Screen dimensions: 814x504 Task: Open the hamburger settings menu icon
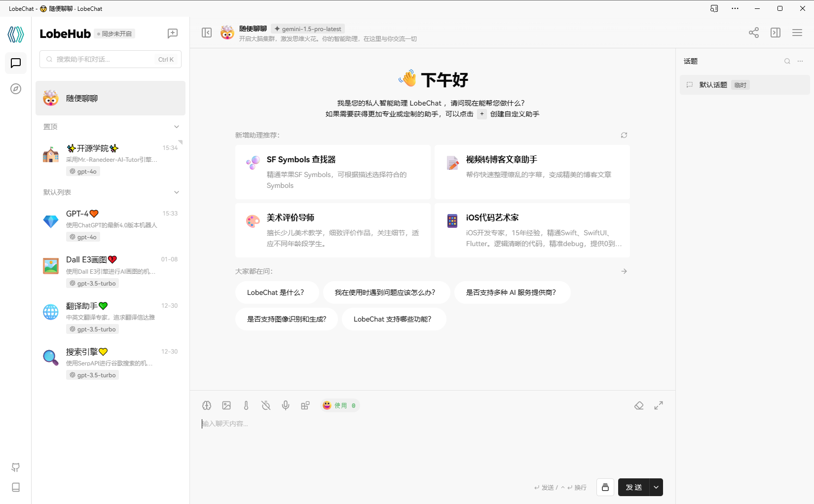point(797,33)
